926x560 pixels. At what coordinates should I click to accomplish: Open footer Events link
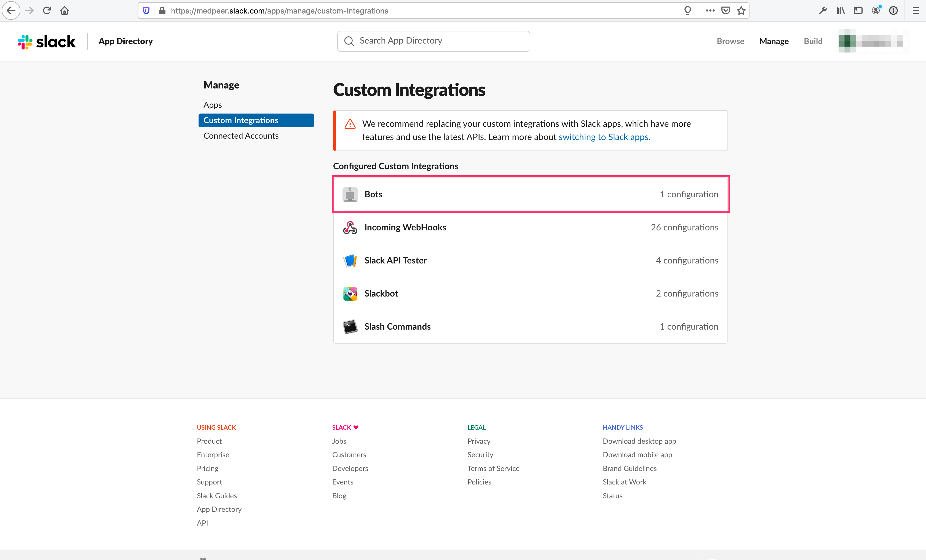(x=343, y=482)
